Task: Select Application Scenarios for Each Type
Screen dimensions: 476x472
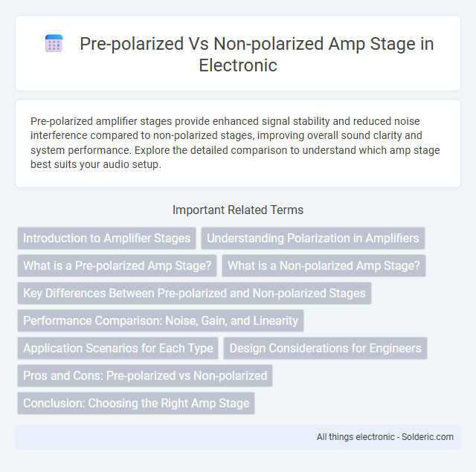Action: pyautogui.click(x=118, y=348)
